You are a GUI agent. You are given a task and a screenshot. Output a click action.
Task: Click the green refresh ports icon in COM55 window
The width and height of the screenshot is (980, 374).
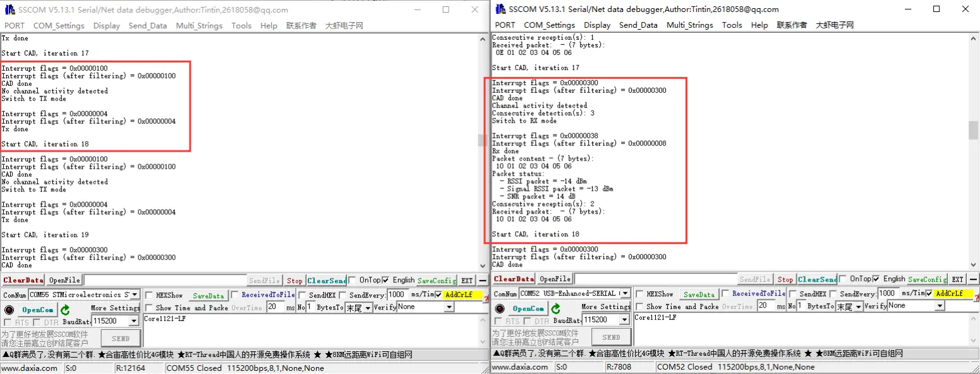coord(65,310)
